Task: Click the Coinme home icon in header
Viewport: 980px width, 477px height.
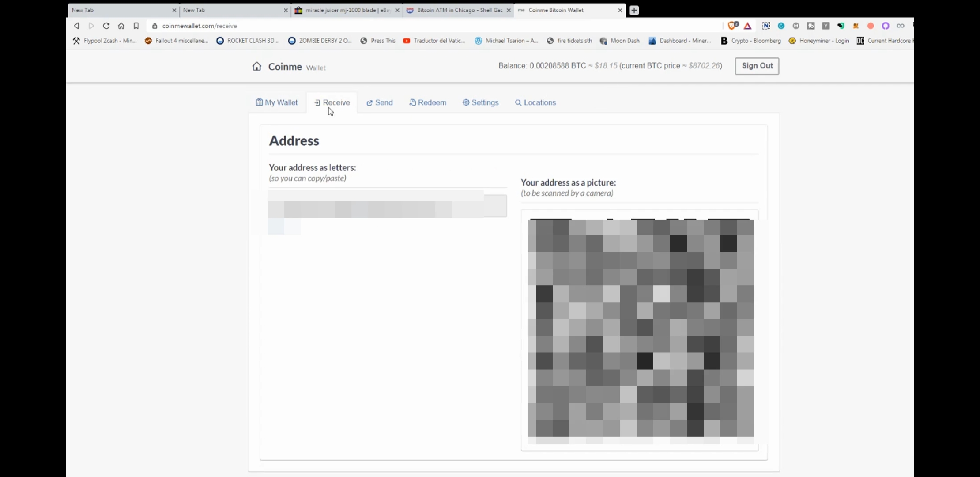Action: (x=257, y=66)
